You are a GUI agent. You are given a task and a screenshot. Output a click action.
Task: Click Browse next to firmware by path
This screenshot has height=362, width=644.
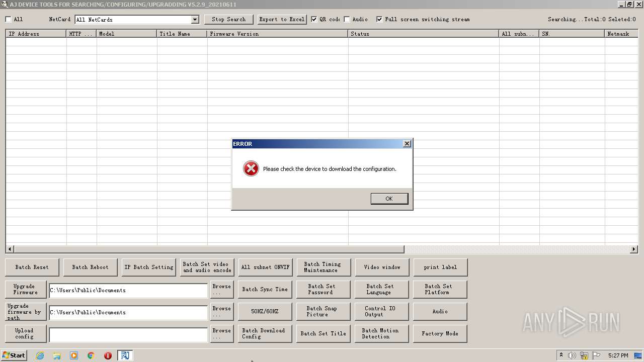[222, 311]
